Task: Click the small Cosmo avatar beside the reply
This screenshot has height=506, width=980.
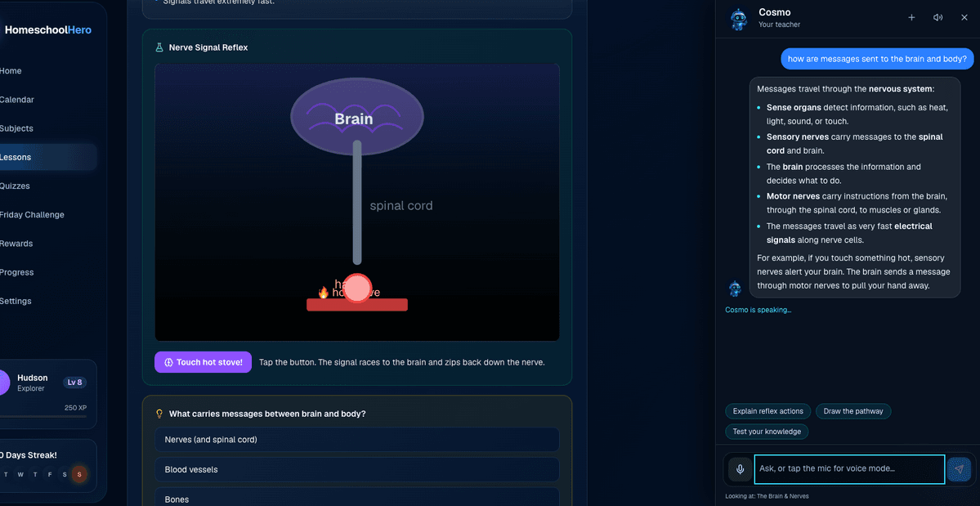Action: click(x=735, y=288)
